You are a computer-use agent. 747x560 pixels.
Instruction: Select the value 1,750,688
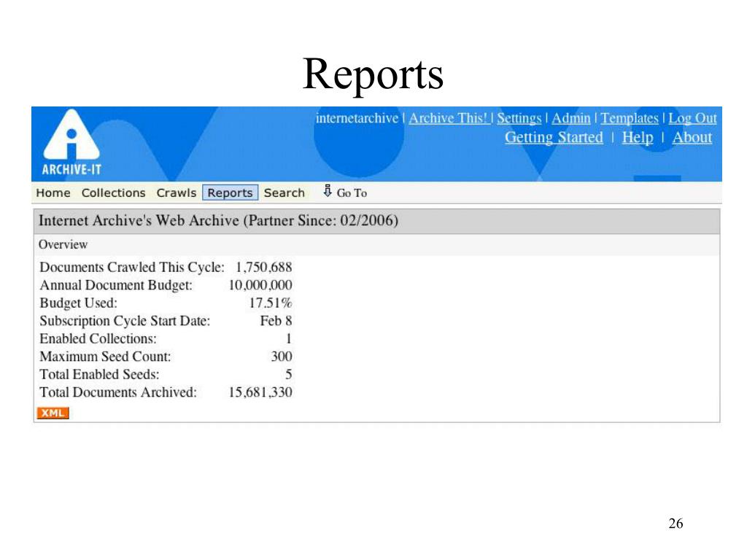pyautogui.click(x=263, y=267)
